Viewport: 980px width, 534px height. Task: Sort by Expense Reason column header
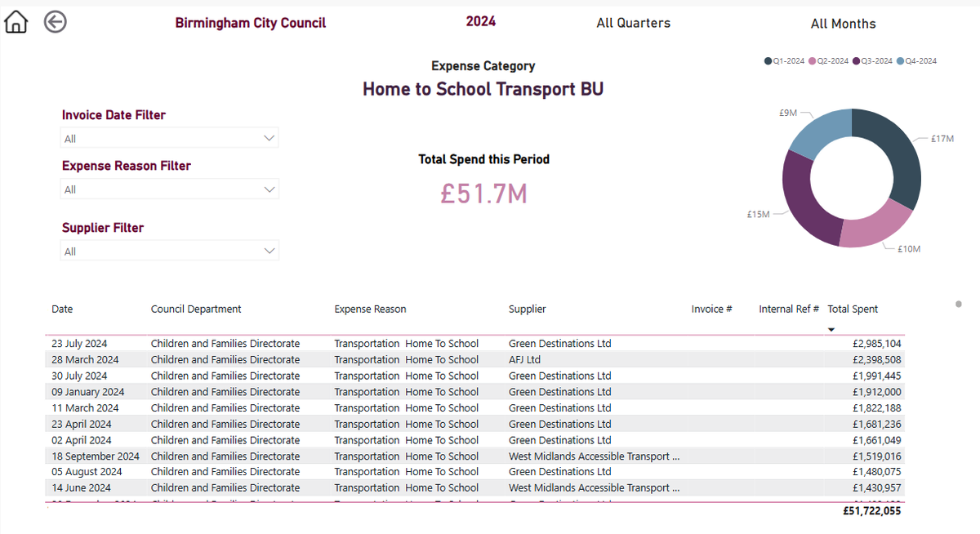(370, 309)
